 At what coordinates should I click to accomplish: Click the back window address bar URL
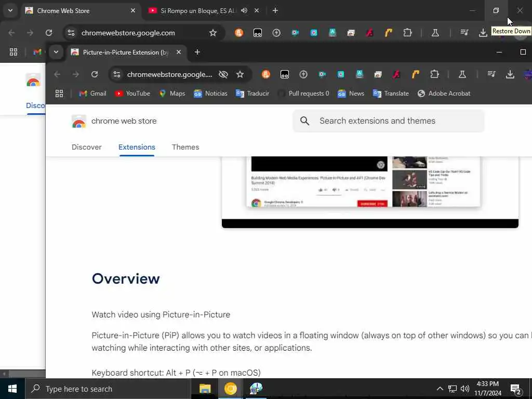[x=128, y=33]
